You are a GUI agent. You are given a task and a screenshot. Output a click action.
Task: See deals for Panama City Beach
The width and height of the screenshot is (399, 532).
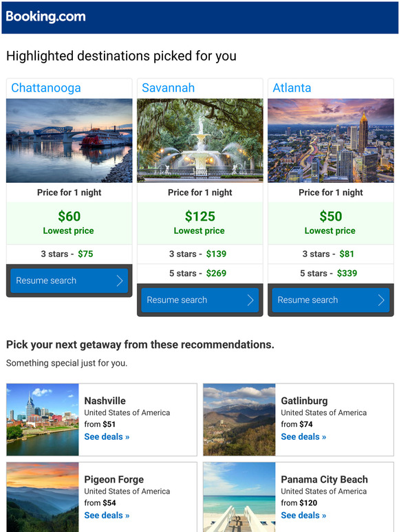tap(303, 516)
